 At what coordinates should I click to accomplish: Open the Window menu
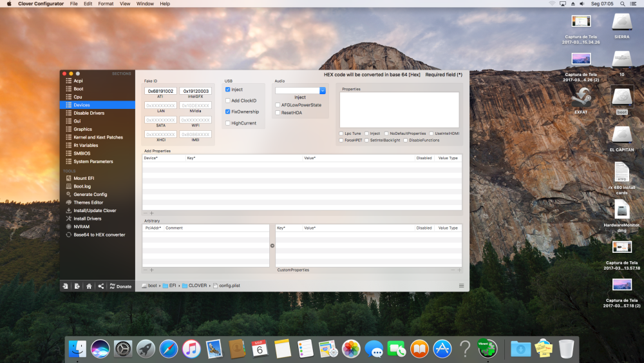[x=145, y=4]
